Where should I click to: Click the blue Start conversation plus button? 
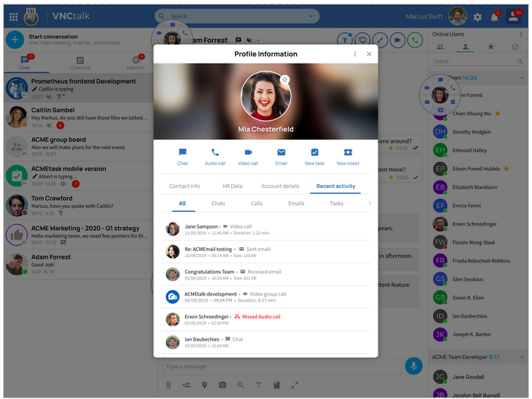coord(15,40)
